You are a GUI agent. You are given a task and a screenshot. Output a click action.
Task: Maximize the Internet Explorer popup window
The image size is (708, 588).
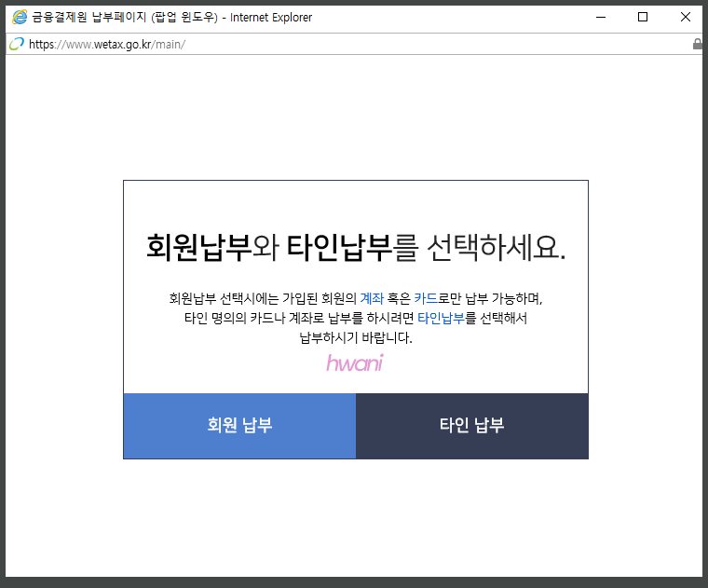click(x=643, y=17)
